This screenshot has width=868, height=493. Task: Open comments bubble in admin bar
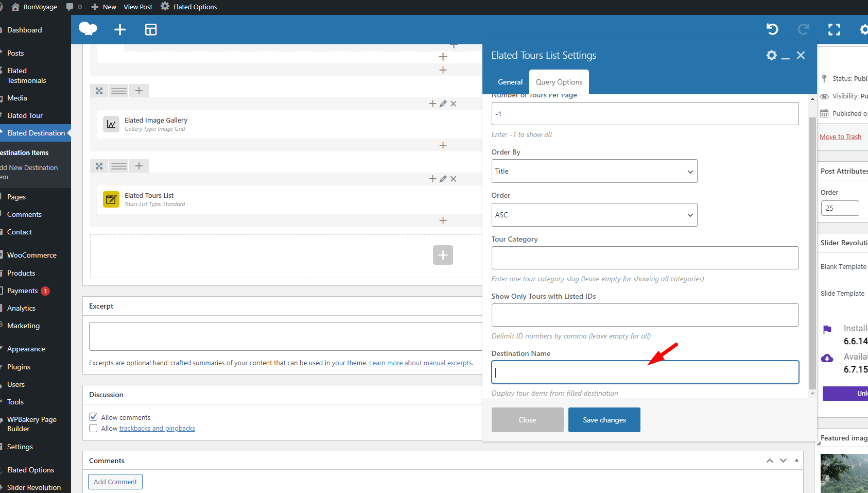tap(74, 7)
